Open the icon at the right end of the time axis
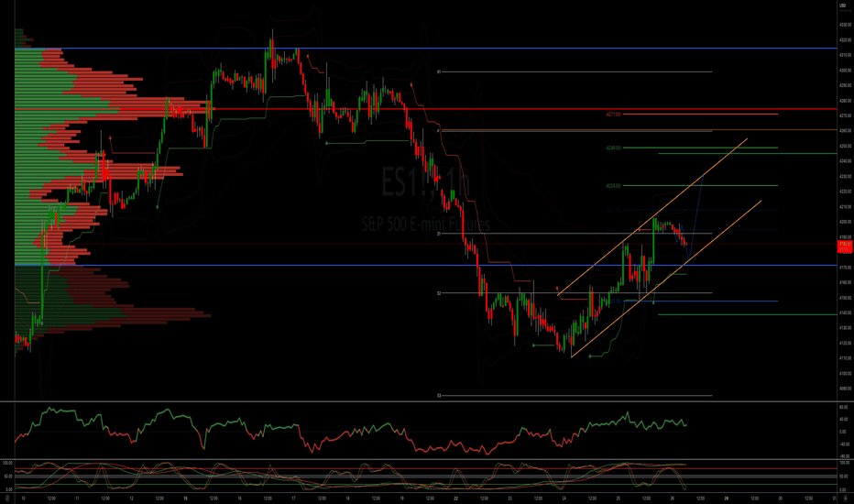 click(845, 498)
